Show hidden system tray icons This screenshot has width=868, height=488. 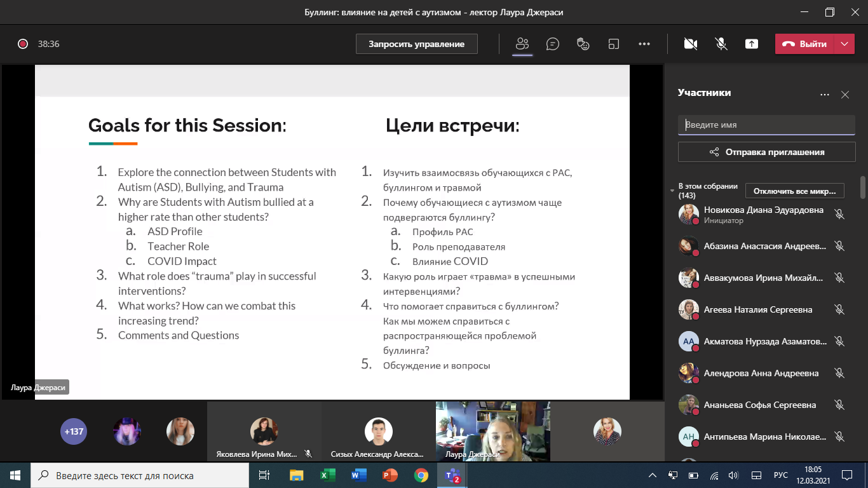pyautogui.click(x=652, y=475)
